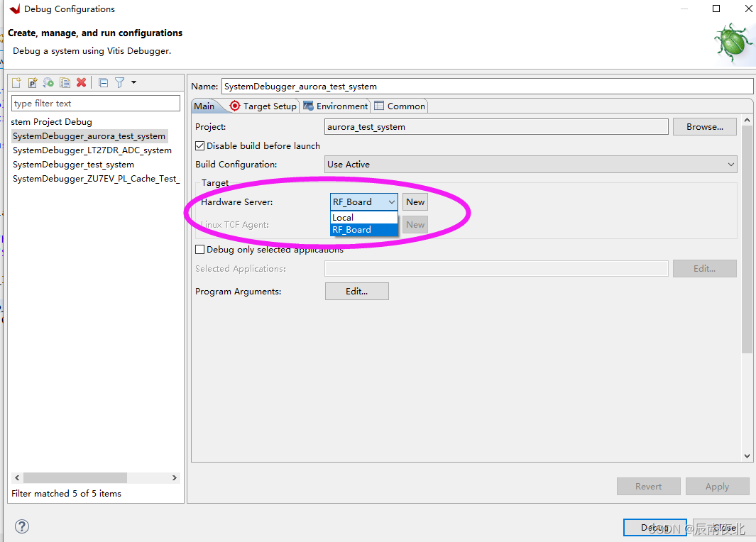Select SystemDebugger_test_system configuration
The width and height of the screenshot is (756, 542).
pyautogui.click(x=73, y=165)
